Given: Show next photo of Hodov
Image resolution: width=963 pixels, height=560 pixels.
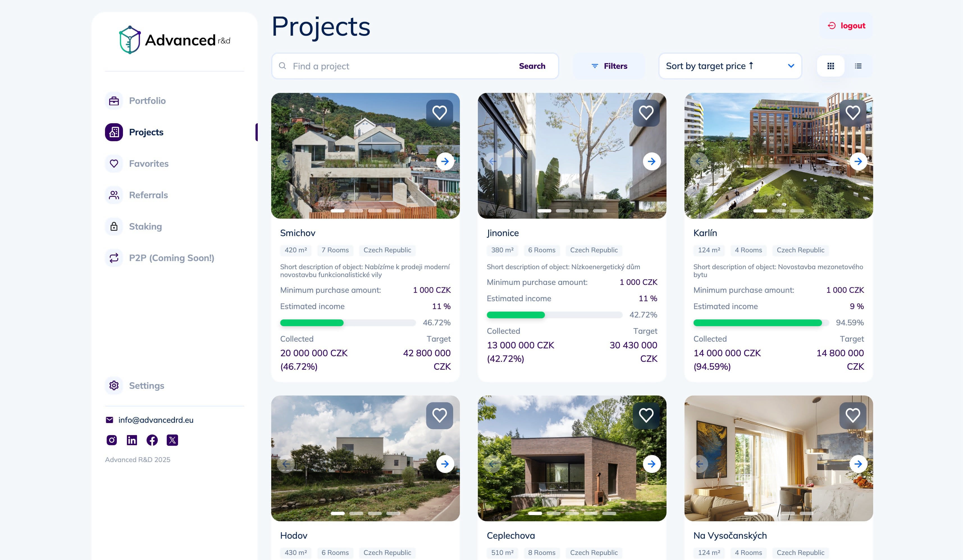Looking at the screenshot, I should [445, 464].
